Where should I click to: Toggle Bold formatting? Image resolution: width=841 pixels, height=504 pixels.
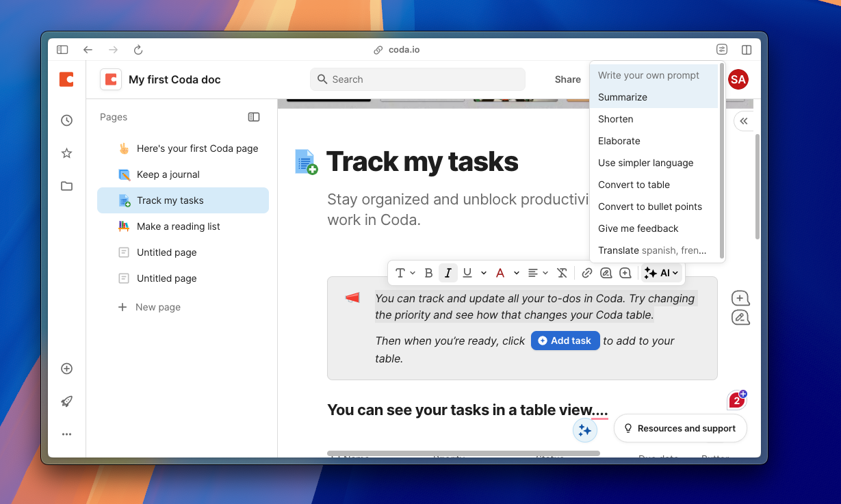click(428, 273)
